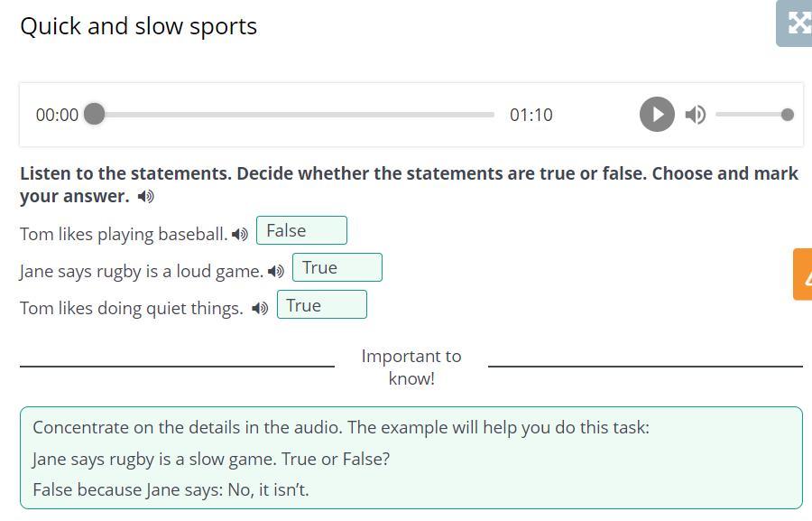Open the quiet things answer dropdown
The width and height of the screenshot is (812, 521).
[321, 305]
